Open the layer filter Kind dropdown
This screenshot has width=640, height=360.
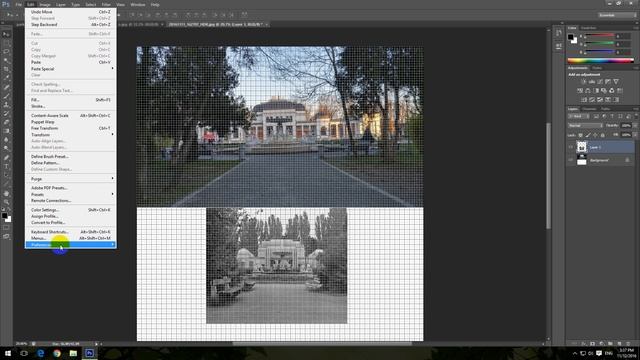coord(579,116)
